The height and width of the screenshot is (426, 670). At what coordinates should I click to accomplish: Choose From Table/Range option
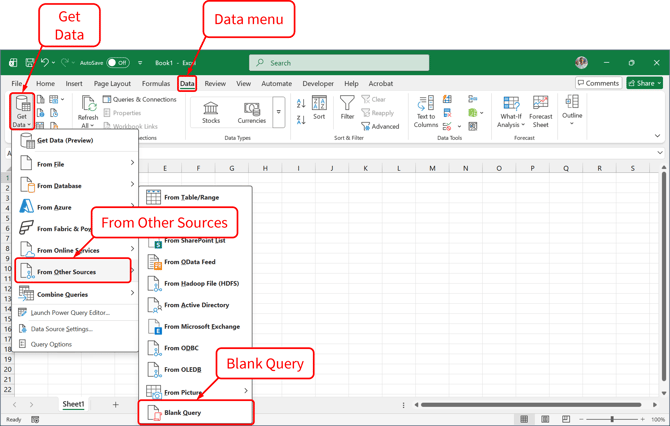[x=196, y=197]
